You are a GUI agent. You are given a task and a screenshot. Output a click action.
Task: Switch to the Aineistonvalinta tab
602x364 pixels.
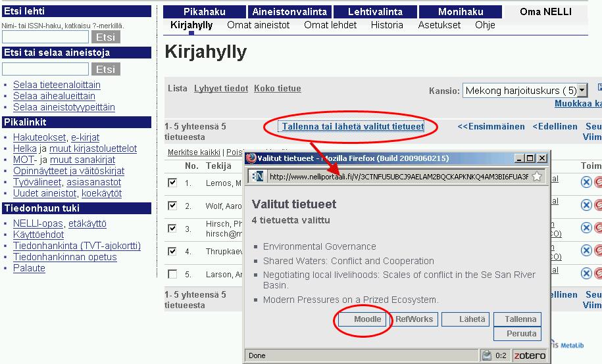tap(289, 12)
